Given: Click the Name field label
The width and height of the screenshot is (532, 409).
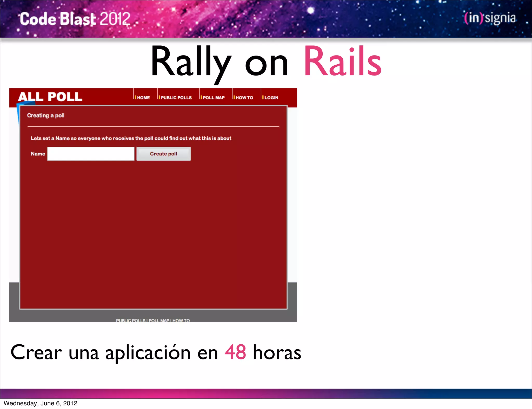Looking at the screenshot, I should pos(38,154).
